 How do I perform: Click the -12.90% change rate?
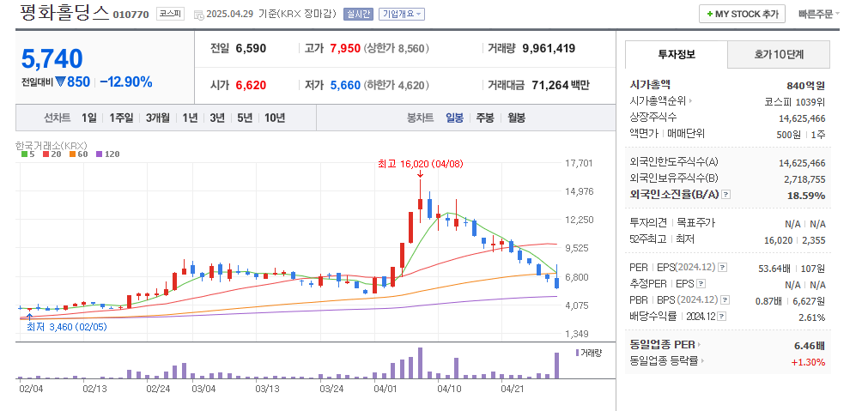(125, 82)
